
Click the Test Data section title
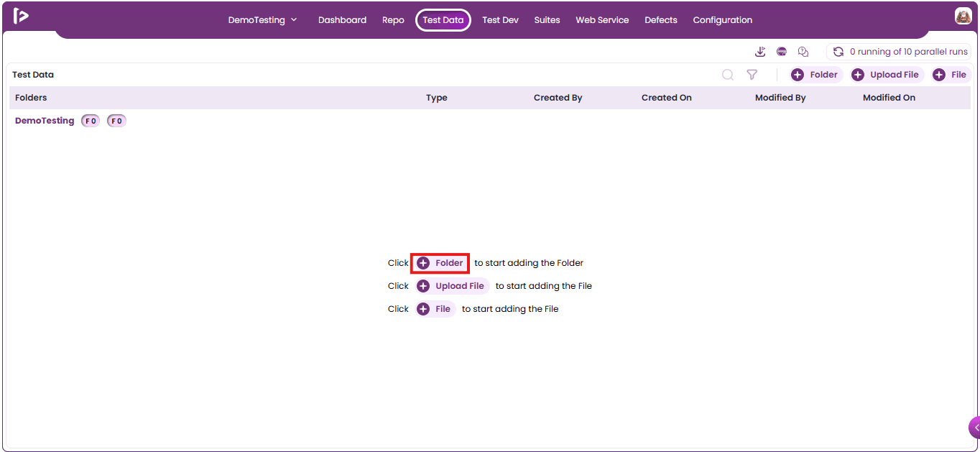[x=33, y=75]
